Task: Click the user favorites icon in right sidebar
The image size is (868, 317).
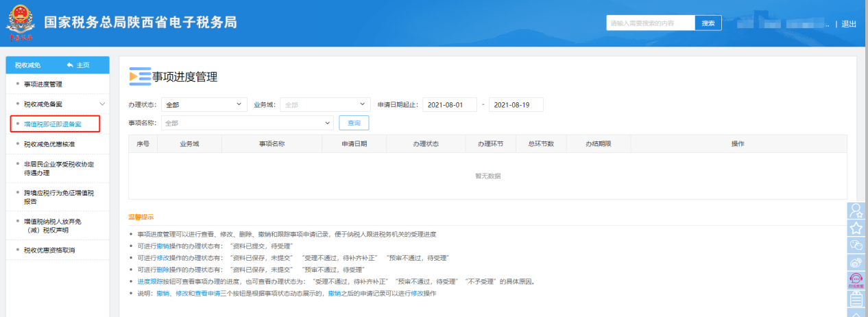Action: (x=856, y=211)
